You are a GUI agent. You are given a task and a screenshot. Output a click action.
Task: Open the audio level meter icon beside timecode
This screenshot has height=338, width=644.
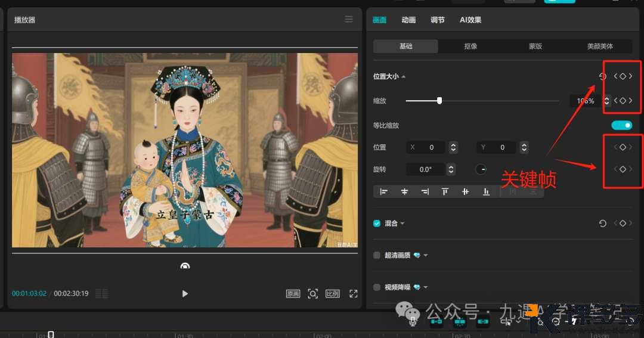point(102,293)
